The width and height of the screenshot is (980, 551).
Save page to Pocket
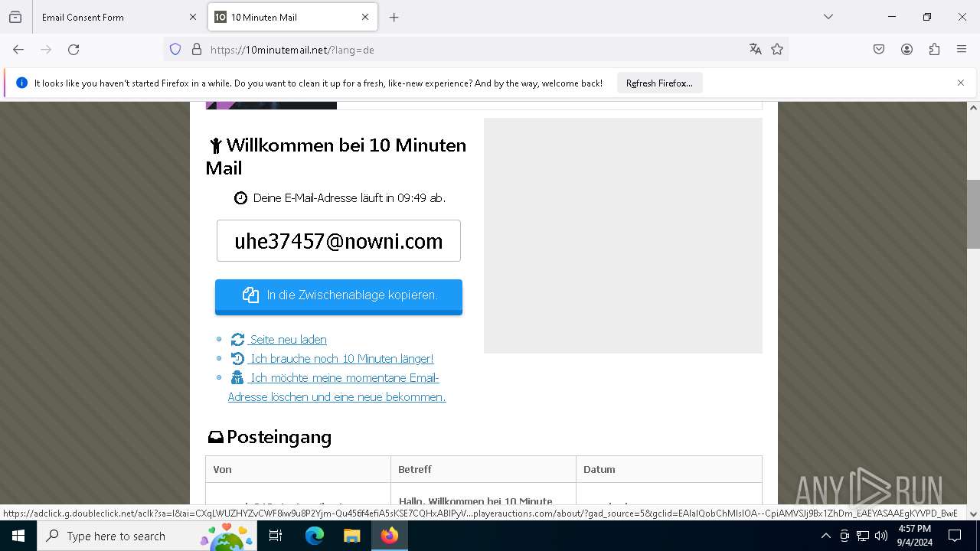[879, 50]
